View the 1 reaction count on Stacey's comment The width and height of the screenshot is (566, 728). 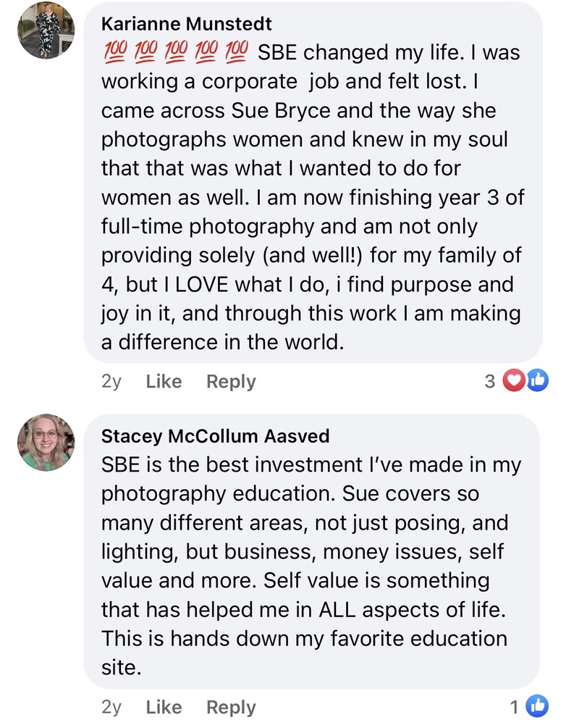click(515, 706)
